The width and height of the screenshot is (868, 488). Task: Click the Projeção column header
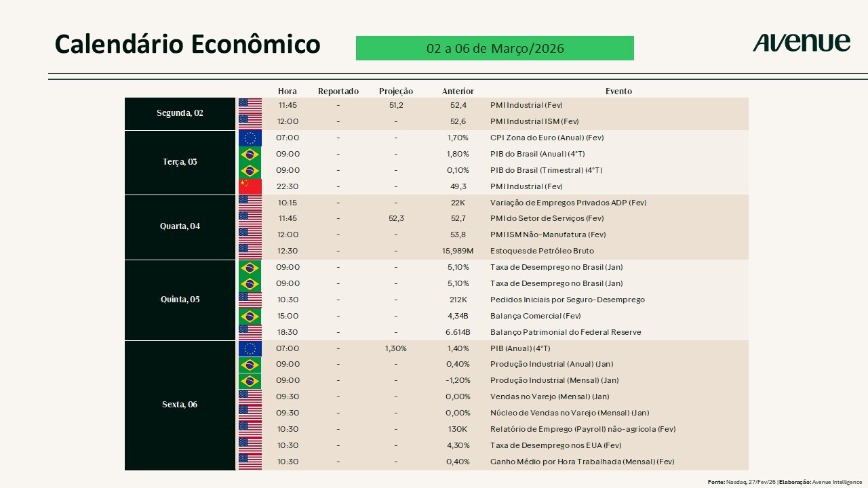pos(396,91)
